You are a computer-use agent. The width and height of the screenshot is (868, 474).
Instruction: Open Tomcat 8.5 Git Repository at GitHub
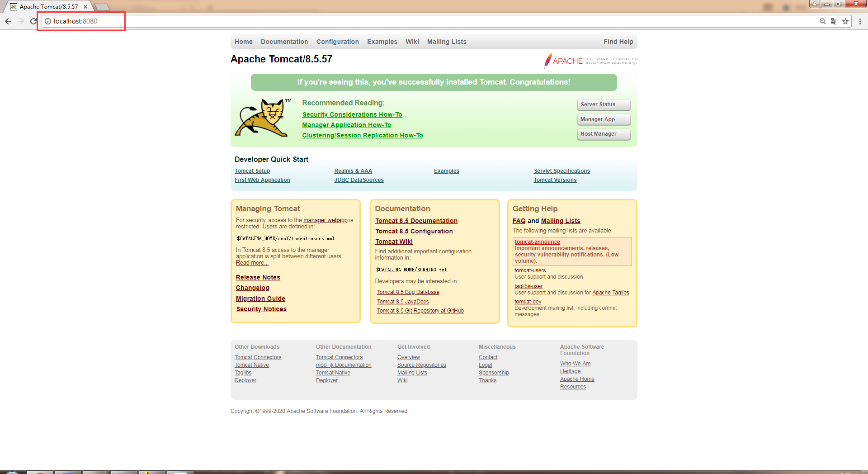pos(420,311)
